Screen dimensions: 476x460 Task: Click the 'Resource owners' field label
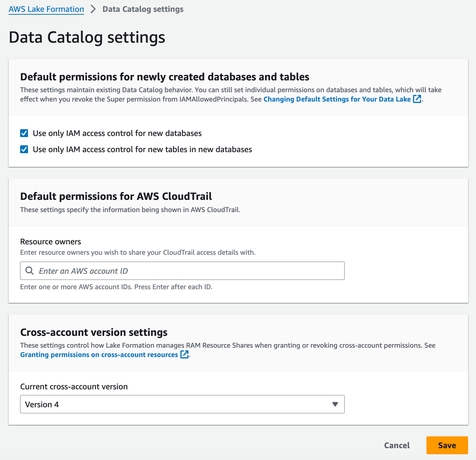pos(51,241)
